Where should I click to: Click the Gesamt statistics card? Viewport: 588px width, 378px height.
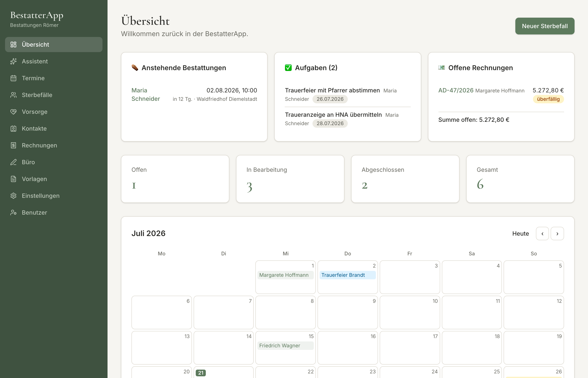coord(520,179)
